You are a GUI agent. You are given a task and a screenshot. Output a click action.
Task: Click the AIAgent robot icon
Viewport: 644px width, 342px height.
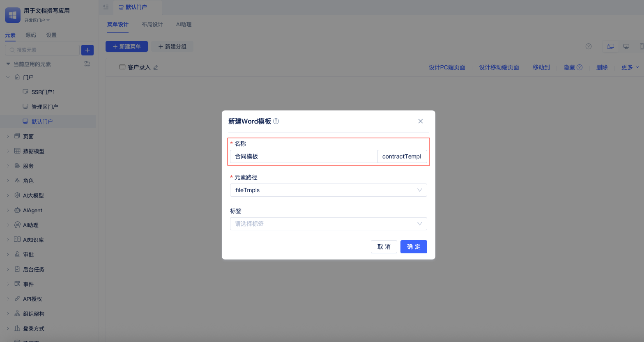[17, 210]
